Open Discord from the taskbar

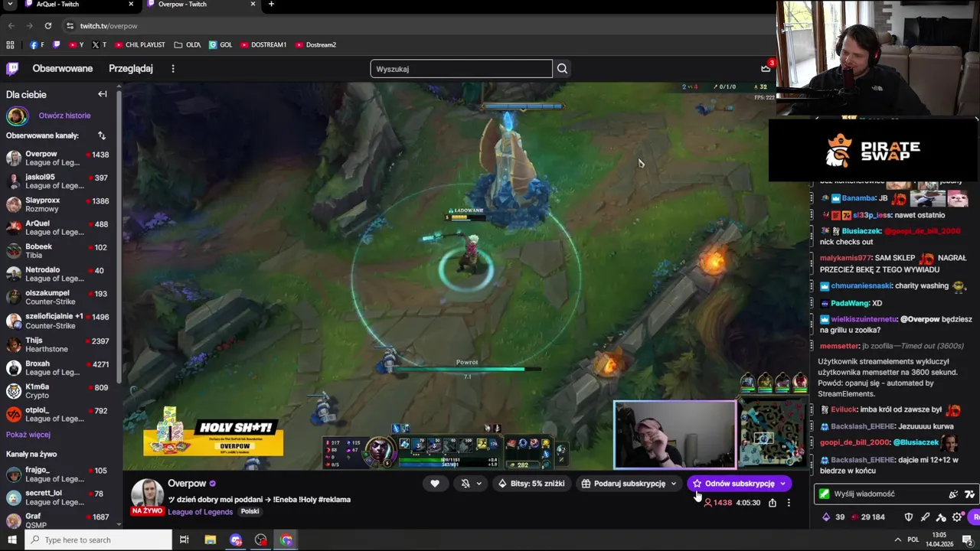pyautogui.click(x=236, y=540)
